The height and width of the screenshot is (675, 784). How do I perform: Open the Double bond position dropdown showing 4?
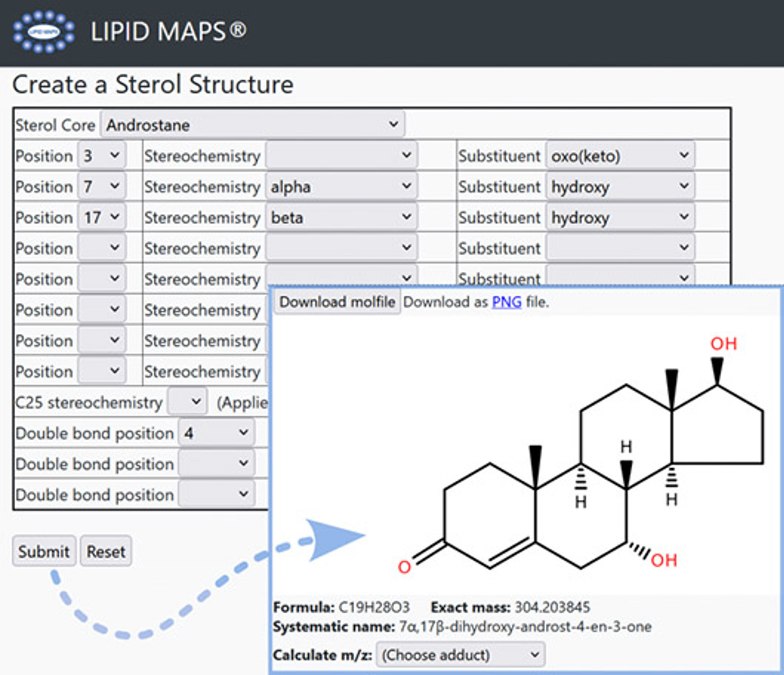[x=216, y=433]
